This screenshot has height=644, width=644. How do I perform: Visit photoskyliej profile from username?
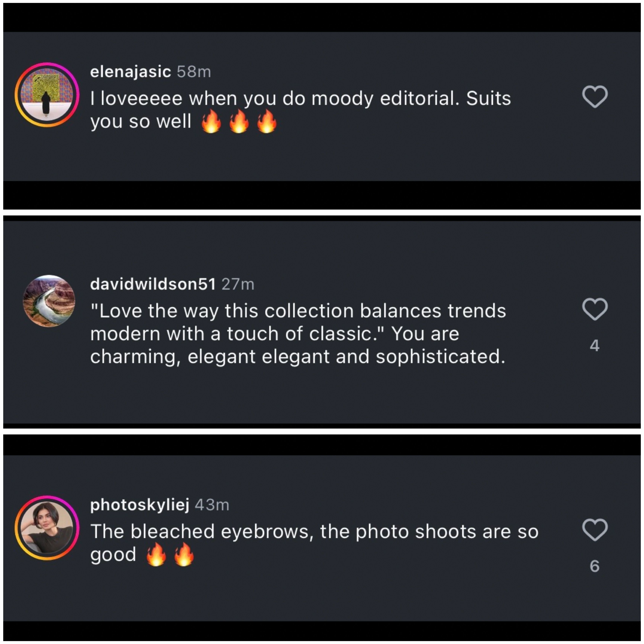click(x=140, y=505)
